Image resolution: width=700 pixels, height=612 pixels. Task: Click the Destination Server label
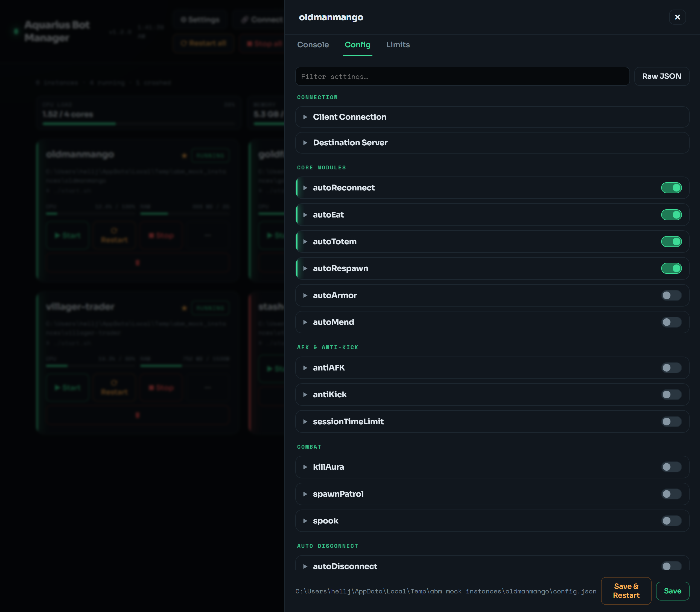point(350,143)
